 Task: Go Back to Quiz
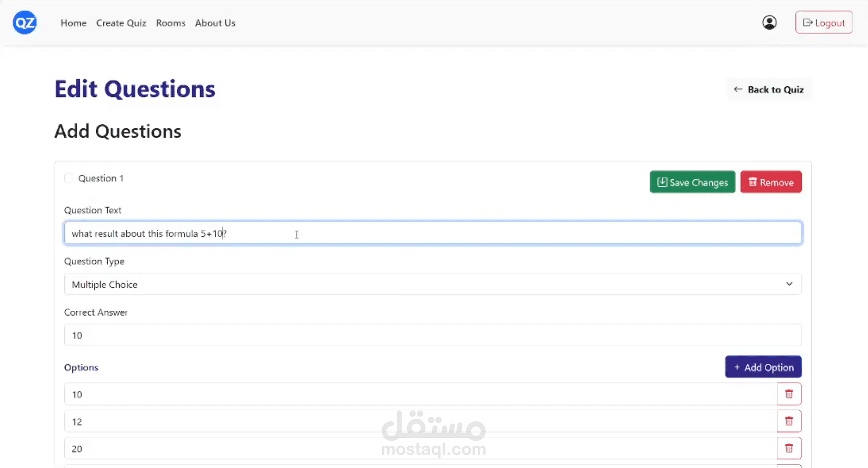click(769, 90)
